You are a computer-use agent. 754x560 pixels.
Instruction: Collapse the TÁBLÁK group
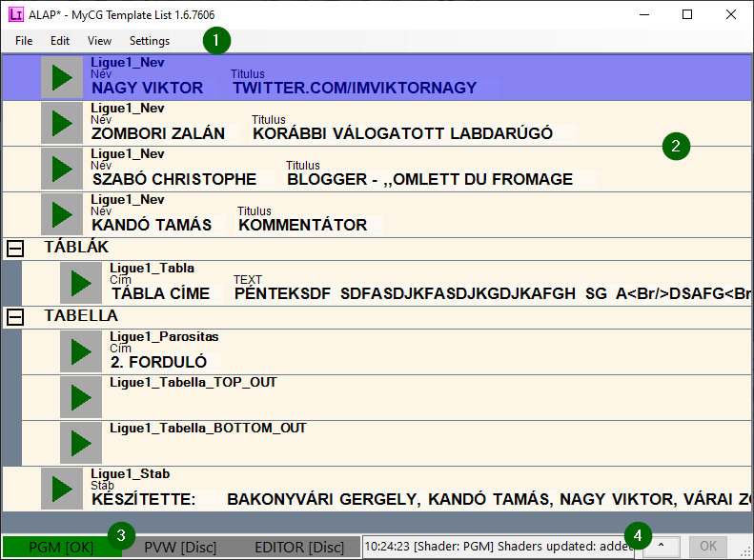[x=15, y=249]
